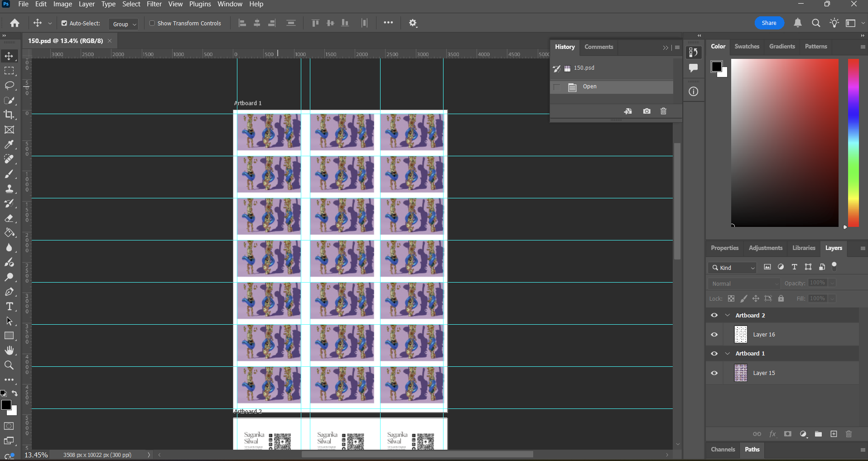
Task: Open the Move tool preset picker arrow
Action: 50,23
